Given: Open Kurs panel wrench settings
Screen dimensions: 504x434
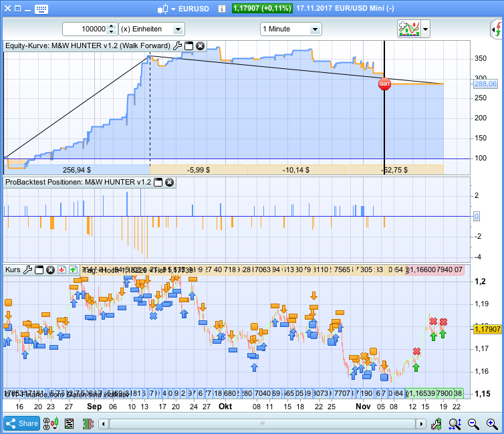Looking at the screenshot, I should coord(28,269).
